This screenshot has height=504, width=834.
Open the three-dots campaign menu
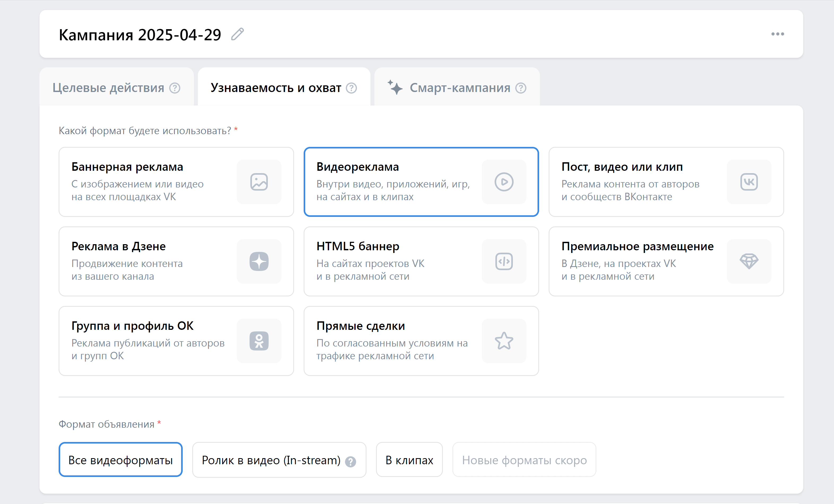(778, 34)
